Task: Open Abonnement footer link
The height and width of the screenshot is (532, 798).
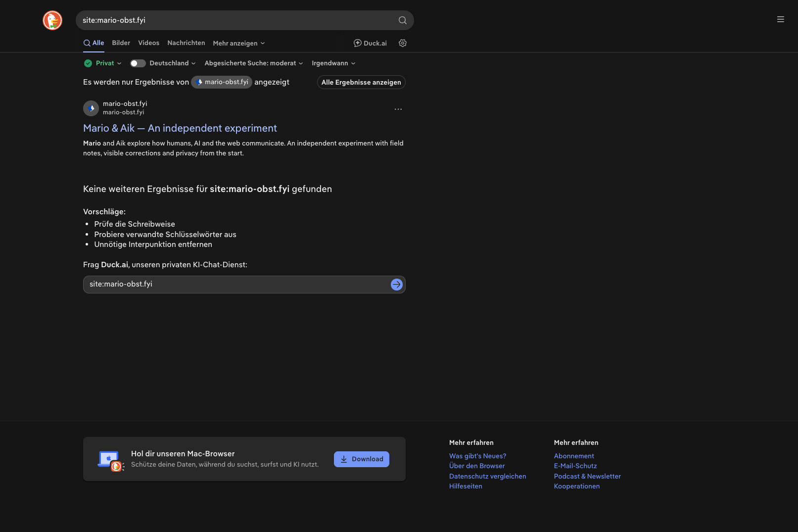Action: click(x=574, y=456)
